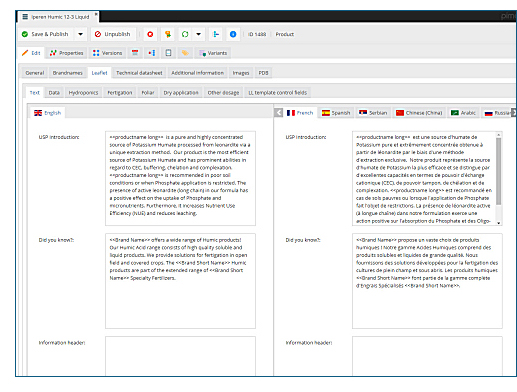The image size is (517, 392).
Task: Select the Dry application sub-tab
Action: coord(181,93)
